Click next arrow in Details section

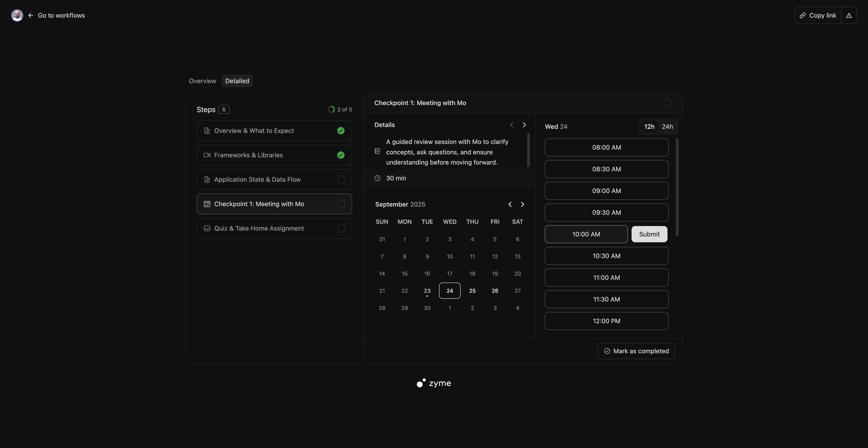tap(524, 125)
